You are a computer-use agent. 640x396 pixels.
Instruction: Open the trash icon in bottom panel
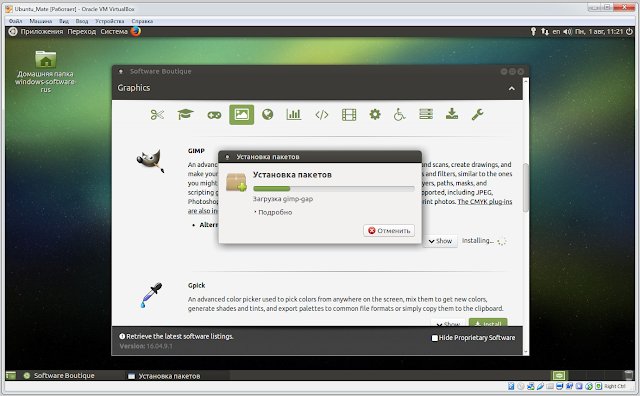[x=629, y=375]
